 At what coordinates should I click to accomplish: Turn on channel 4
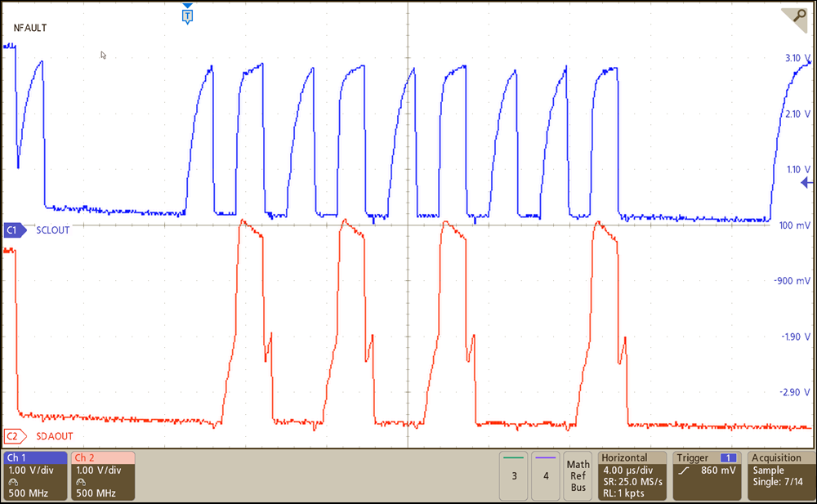[x=545, y=475]
